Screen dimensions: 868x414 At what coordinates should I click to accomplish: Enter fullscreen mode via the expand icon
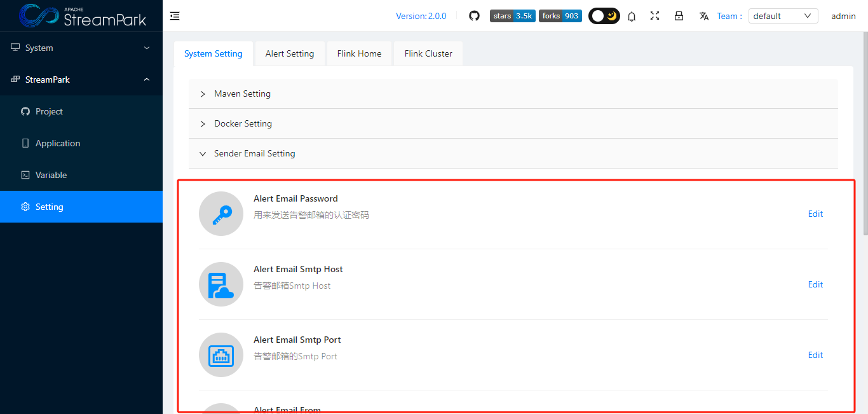click(655, 16)
